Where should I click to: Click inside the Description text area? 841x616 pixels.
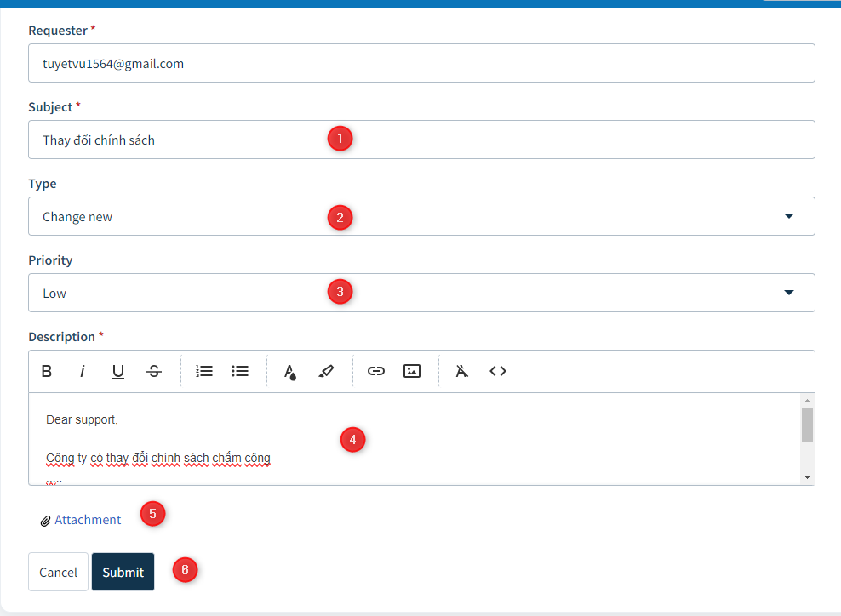pyautogui.click(x=415, y=439)
